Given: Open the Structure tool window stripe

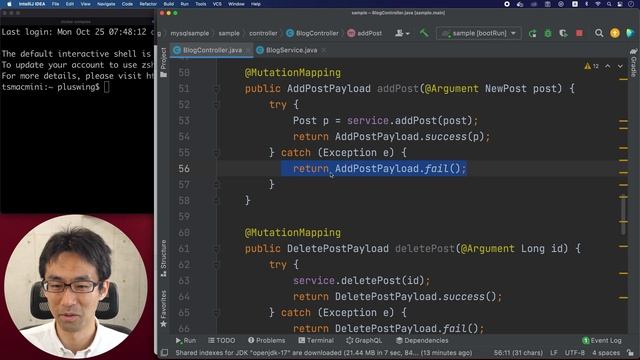Looking at the screenshot, I should (164, 258).
